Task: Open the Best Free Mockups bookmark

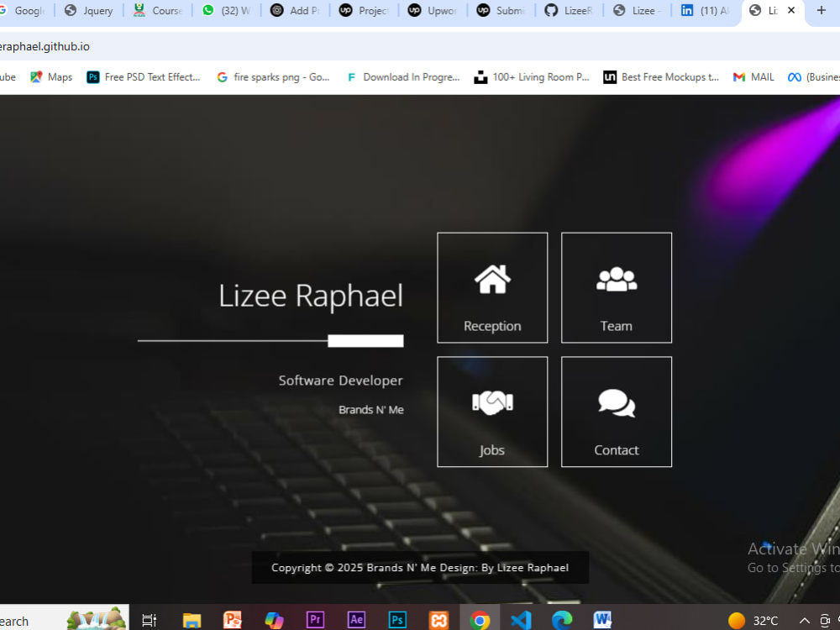Action: [661, 77]
